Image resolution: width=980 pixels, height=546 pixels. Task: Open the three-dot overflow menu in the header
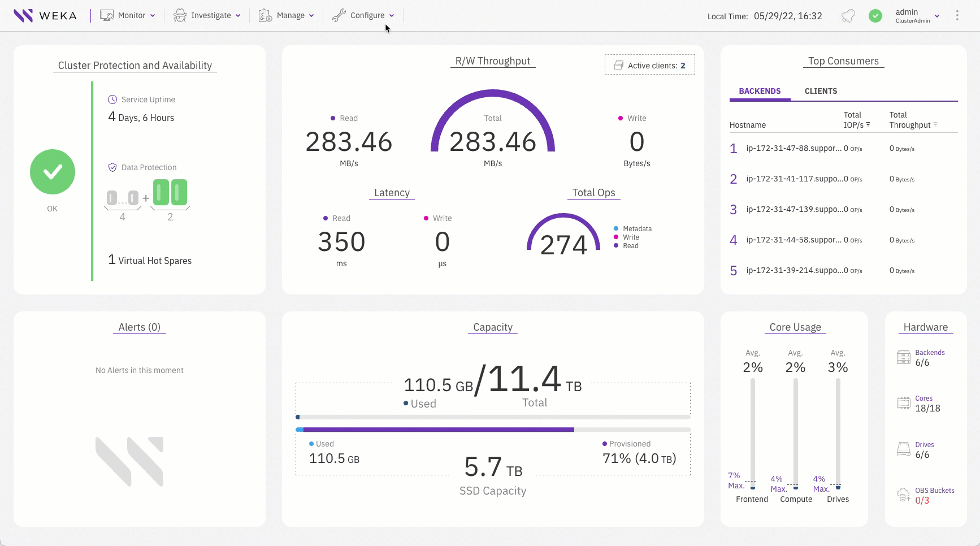click(957, 15)
